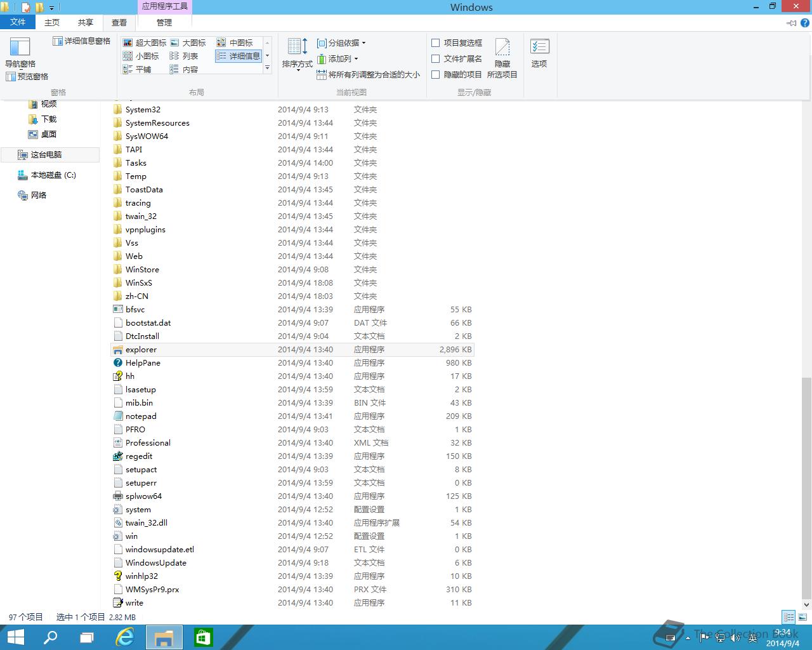The height and width of the screenshot is (650, 812).
Task: Open the ribbon Help button
Action: 805,23
